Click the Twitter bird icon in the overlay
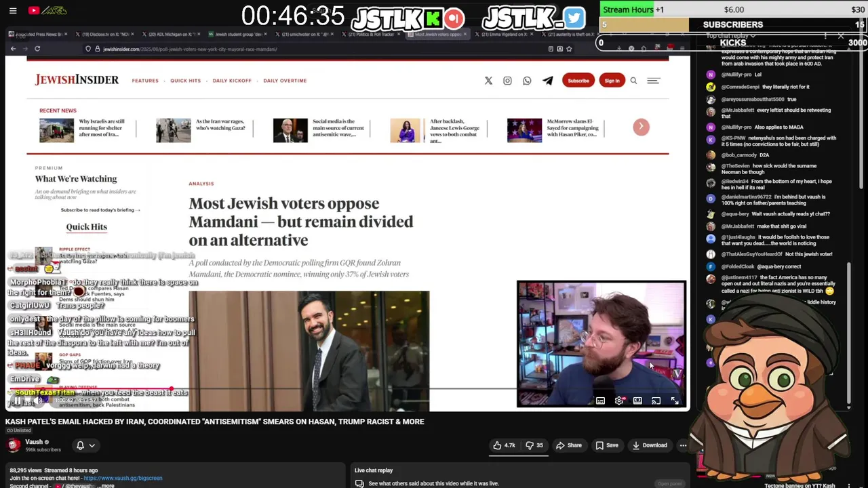The height and width of the screenshot is (488, 868). click(x=573, y=18)
